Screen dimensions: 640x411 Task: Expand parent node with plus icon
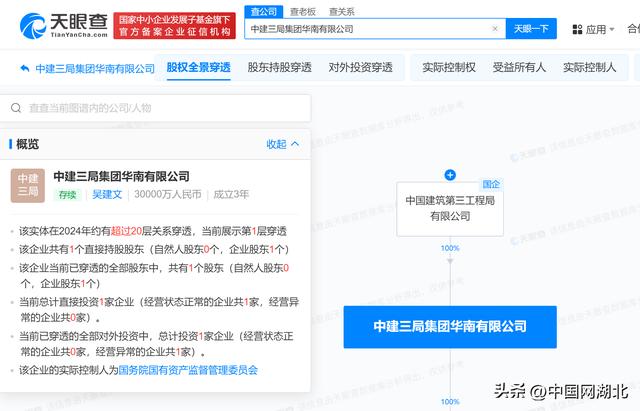(450, 175)
